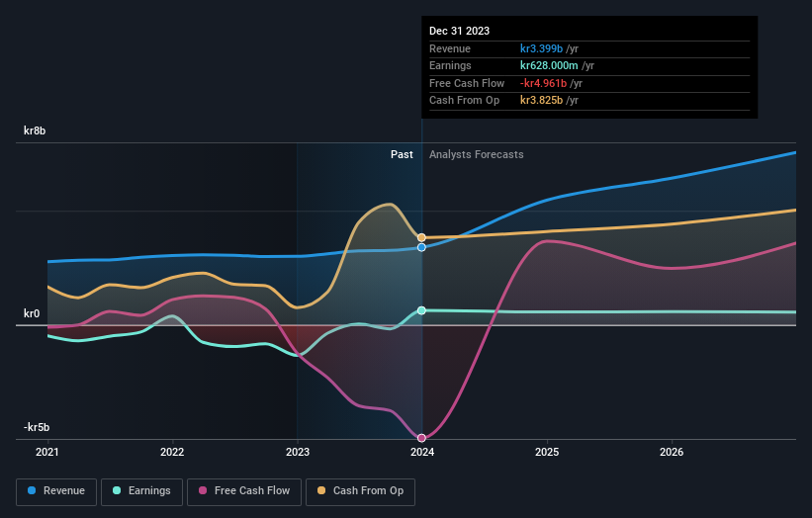Click the Analysts Forecasts label

tap(477, 154)
